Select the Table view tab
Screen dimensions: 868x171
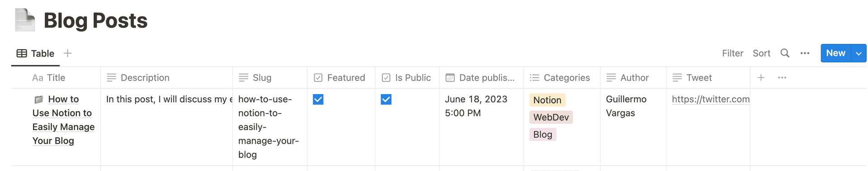point(35,53)
